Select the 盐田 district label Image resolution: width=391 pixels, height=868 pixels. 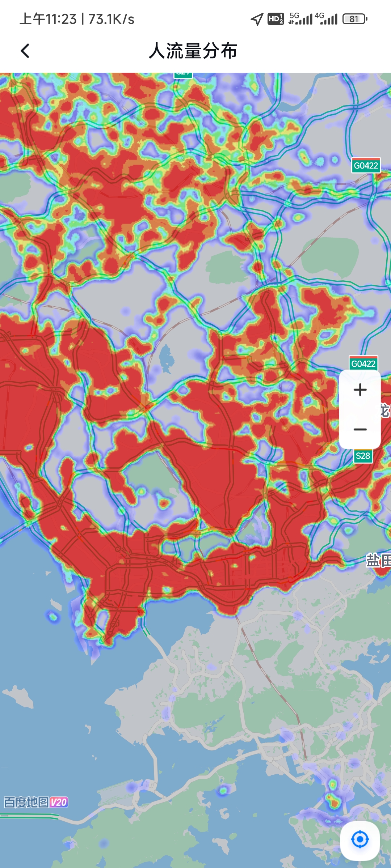(x=378, y=561)
